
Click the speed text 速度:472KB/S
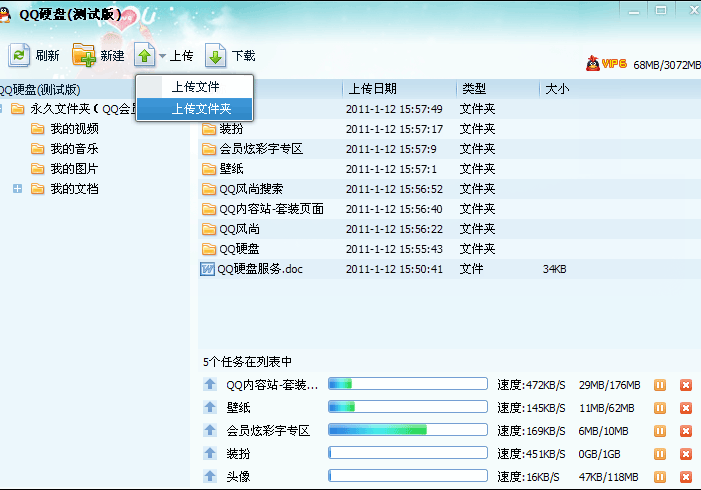click(531, 385)
